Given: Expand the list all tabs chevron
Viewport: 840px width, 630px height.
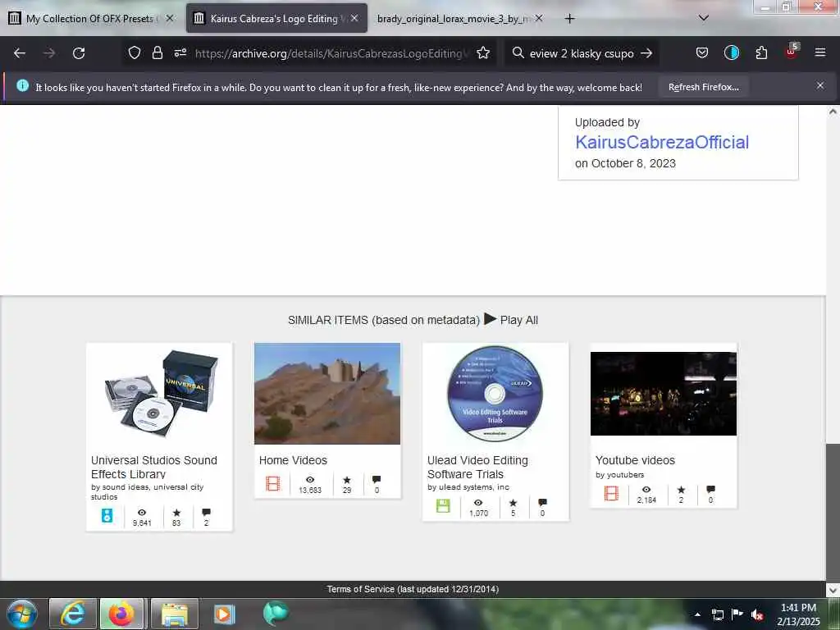Looking at the screenshot, I should click(704, 18).
